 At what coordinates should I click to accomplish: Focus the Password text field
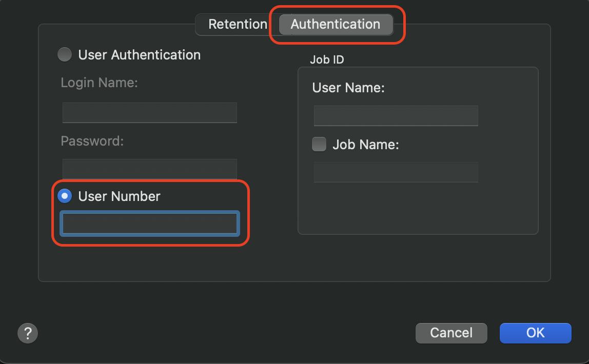[149, 169]
